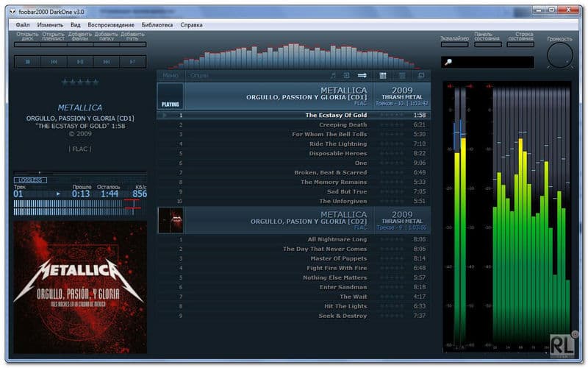588x368 pixels.
Task: Skip to the previous track
Action: tap(54, 62)
